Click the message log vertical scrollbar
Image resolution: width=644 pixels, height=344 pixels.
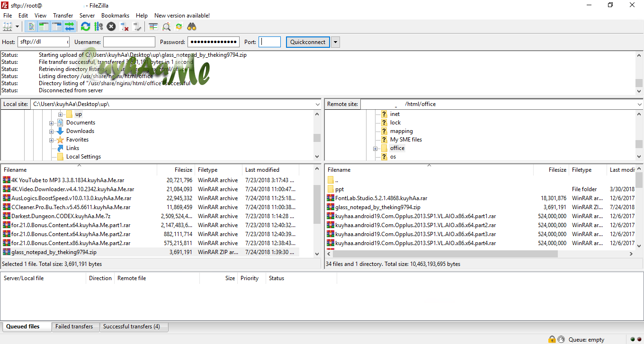[639, 73]
